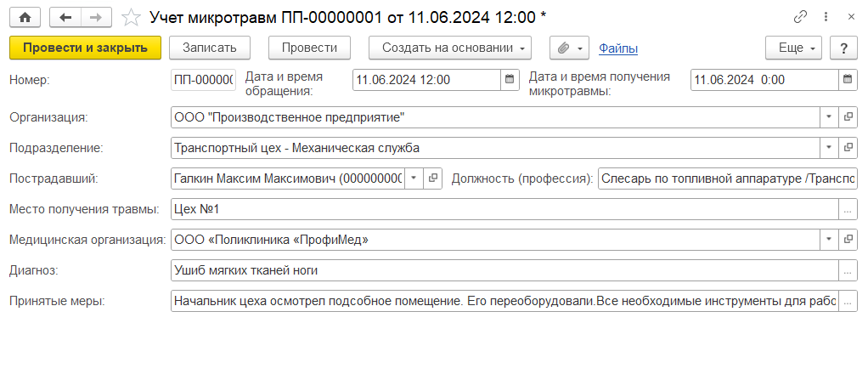Open the Файлы link

pyautogui.click(x=618, y=49)
